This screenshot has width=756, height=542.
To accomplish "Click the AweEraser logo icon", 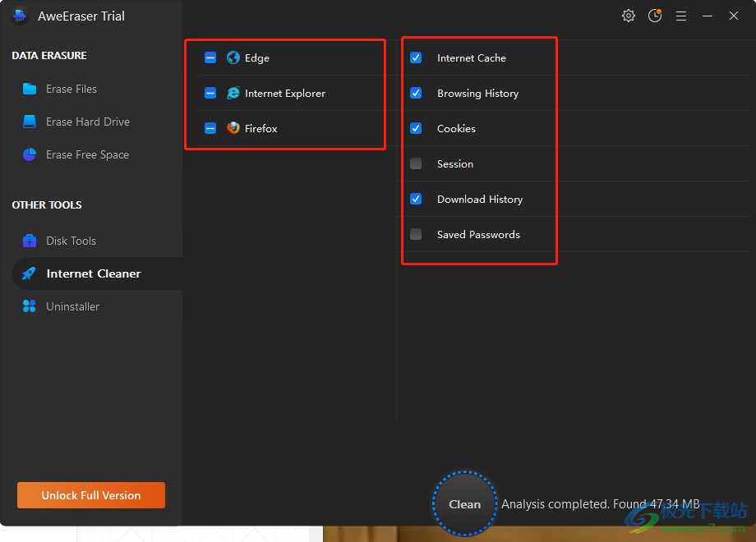I will (x=20, y=16).
